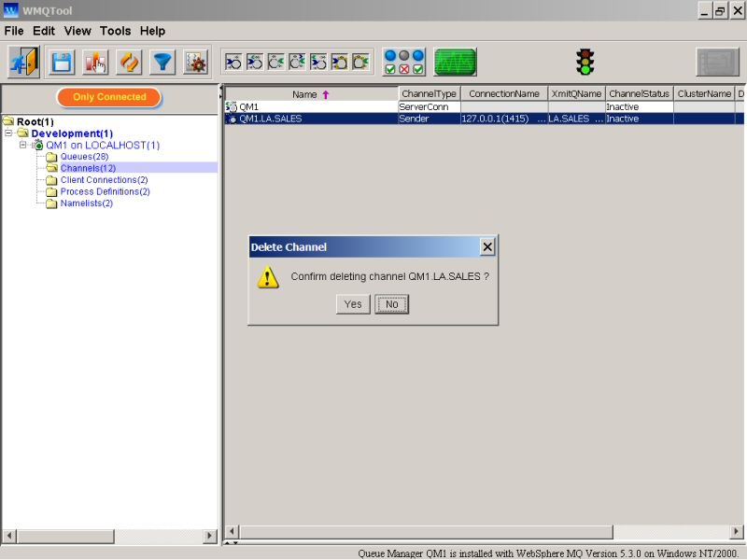Click the Inactive status of QM1 row
Screen dimensions: 747x560
(x=639, y=106)
